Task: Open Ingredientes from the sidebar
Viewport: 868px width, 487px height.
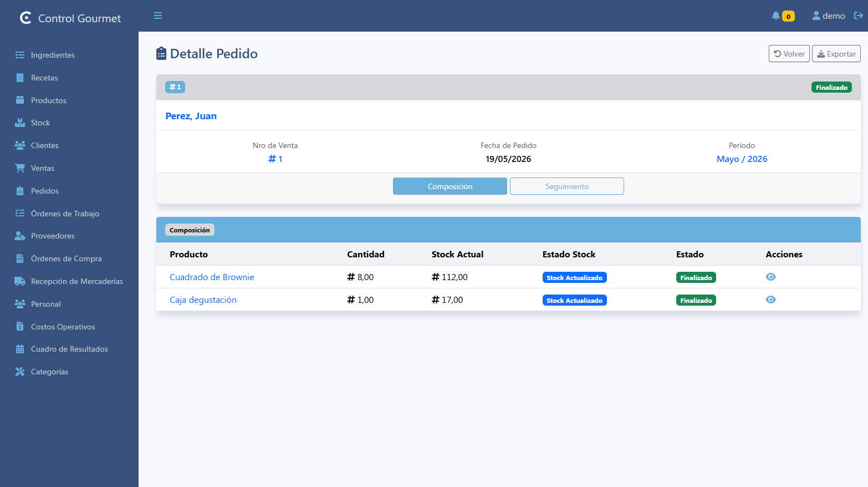Action: tap(53, 55)
